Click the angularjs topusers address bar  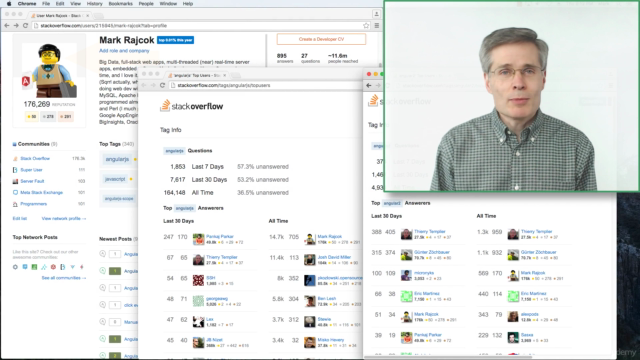(265, 85)
